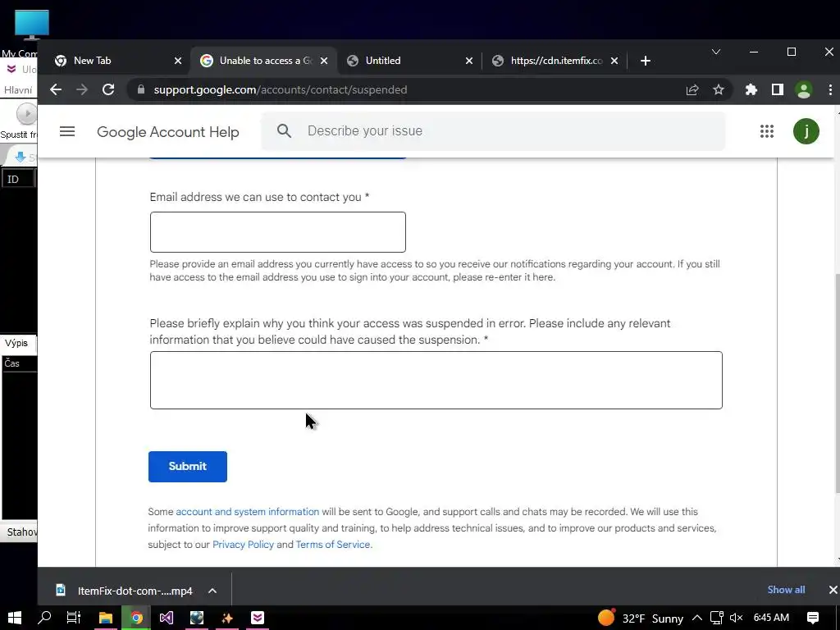The height and width of the screenshot is (630, 840).
Task: Click the play button in background window
Action: [27, 113]
